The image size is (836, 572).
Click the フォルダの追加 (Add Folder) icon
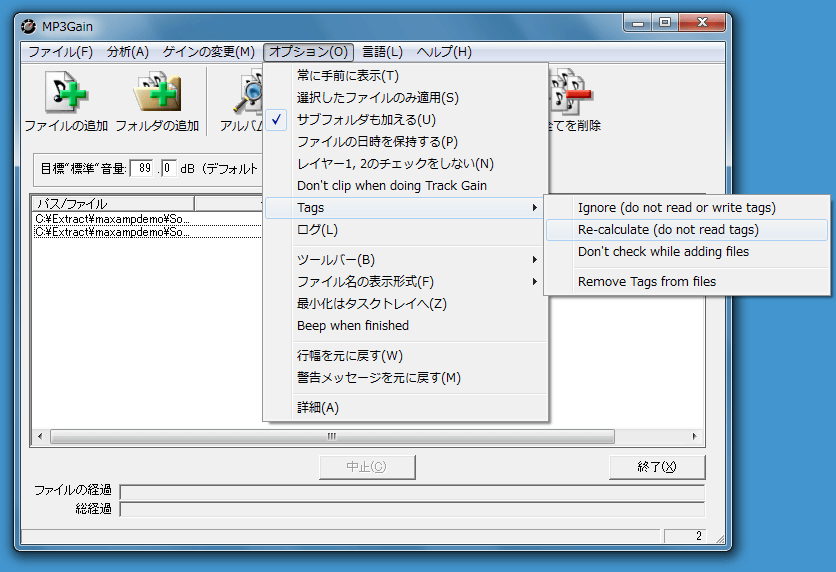pos(157,92)
